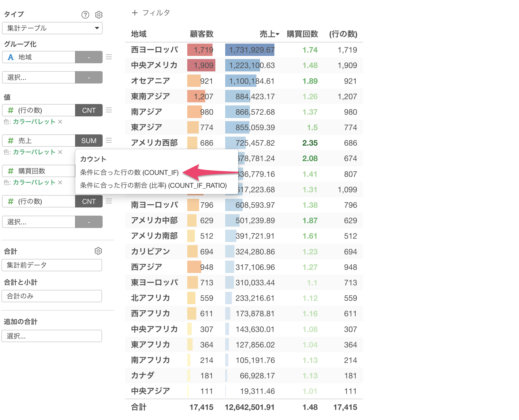
Task: Click menu handle icon beside first (行の数) CNT
Action: (109, 110)
